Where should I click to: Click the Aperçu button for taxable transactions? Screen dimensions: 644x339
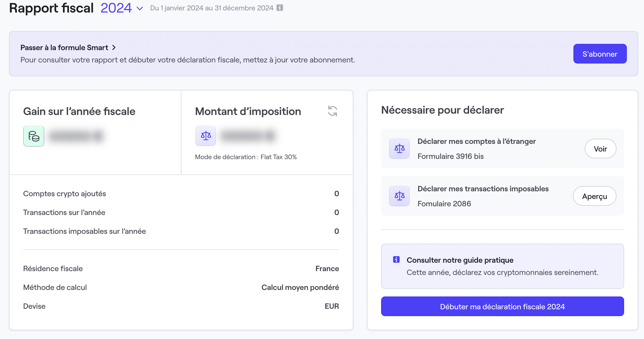594,196
